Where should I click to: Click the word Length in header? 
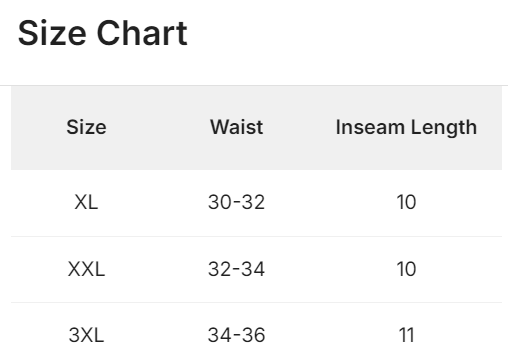coord(444,128)
